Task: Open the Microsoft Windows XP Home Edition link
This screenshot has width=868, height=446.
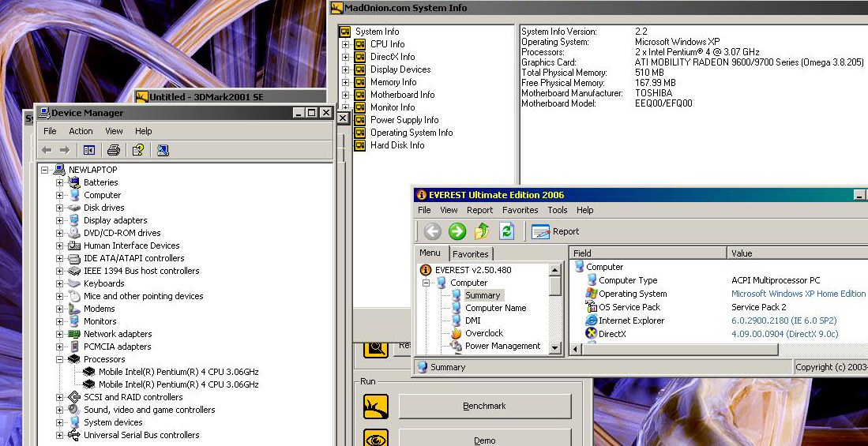Action: [x=798, y=294]
